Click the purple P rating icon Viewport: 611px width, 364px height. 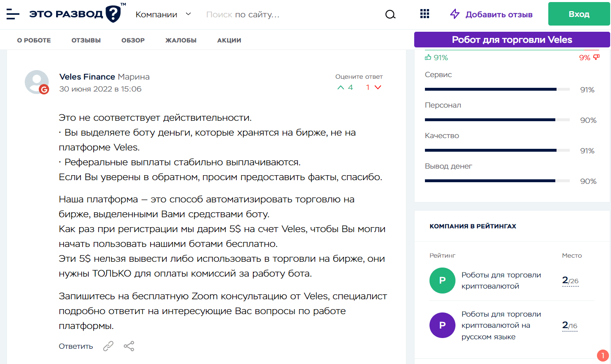coord(442,325)
